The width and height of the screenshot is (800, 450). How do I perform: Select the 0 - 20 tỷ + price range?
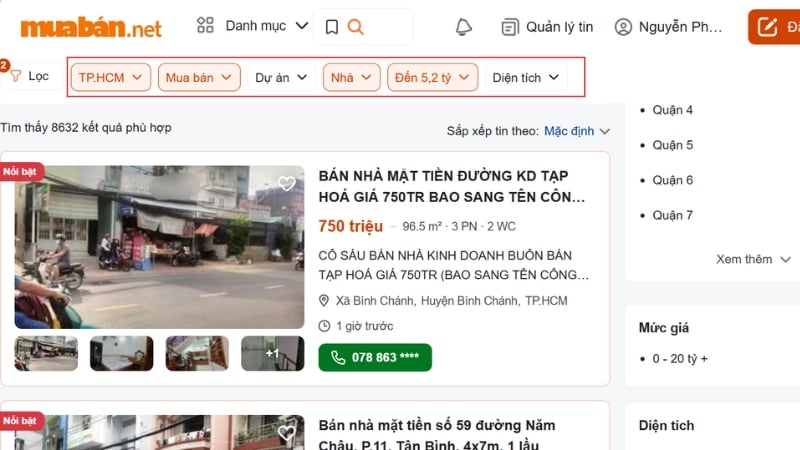click(680, 359)
